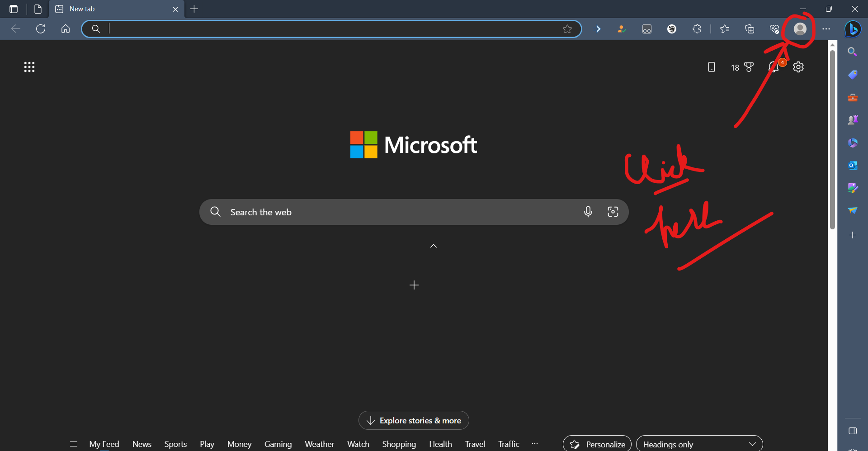The height and width of the screenshot is (451, 868).
Task: Select the Shopping tab
Action: [x=399, y=444]
